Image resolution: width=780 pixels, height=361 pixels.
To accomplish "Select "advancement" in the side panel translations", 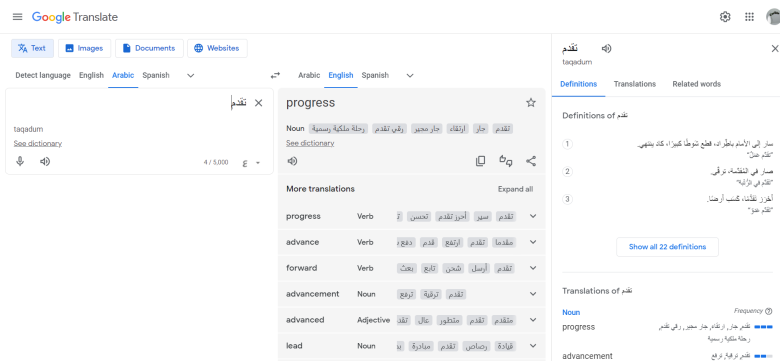I will [x=587, y=356].
